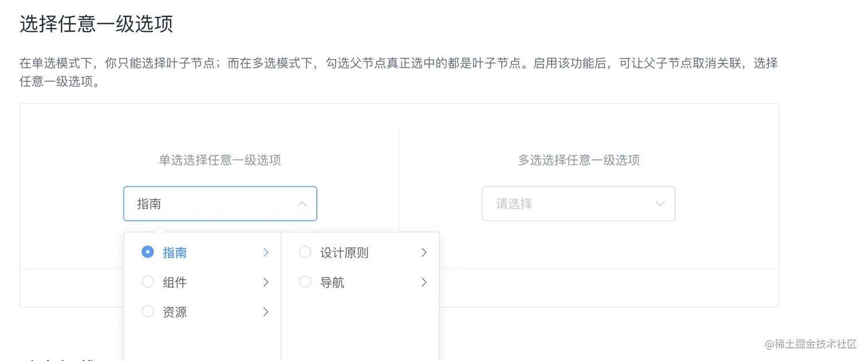Select the 导航 radio button
The width and height of the screenshot is (868, 361).
point(305,282)
